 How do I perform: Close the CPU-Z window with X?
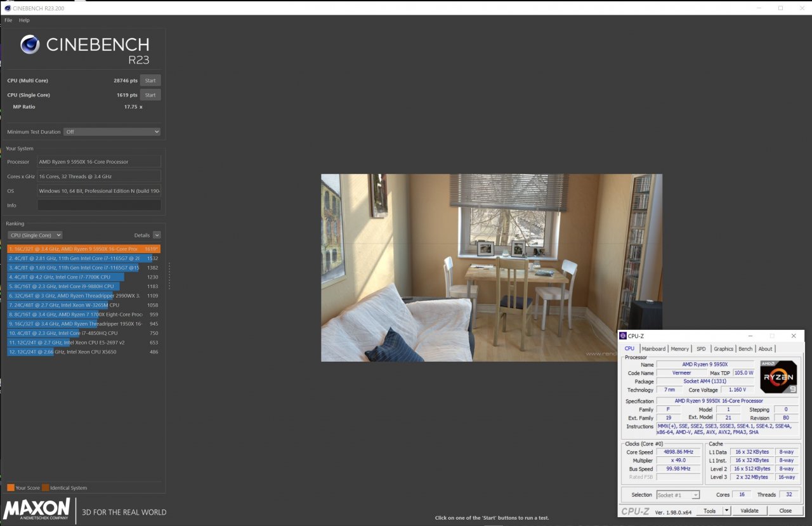[793, 336]
